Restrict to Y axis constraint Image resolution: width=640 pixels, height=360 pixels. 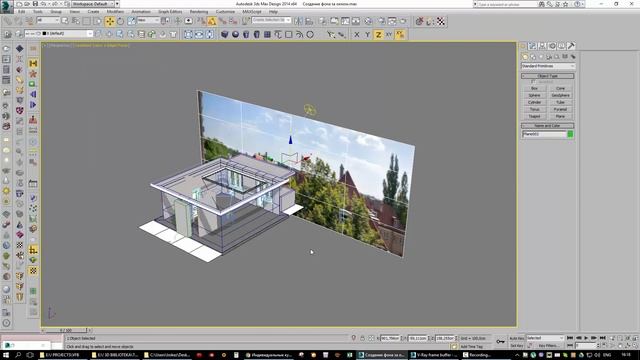coord(367,35)
